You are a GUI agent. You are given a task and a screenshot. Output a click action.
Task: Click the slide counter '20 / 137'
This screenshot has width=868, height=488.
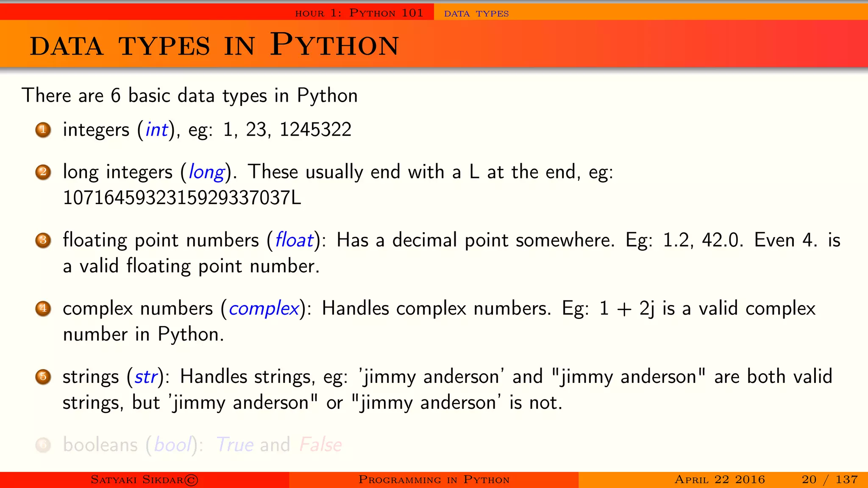[830, 480]
